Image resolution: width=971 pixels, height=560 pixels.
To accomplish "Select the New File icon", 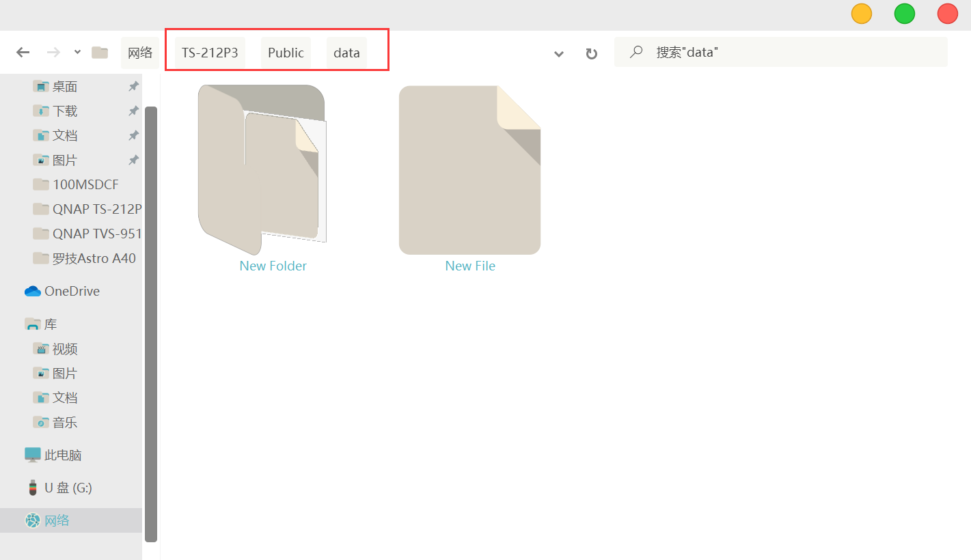I will pyautogui.click(x=470, y=170).
